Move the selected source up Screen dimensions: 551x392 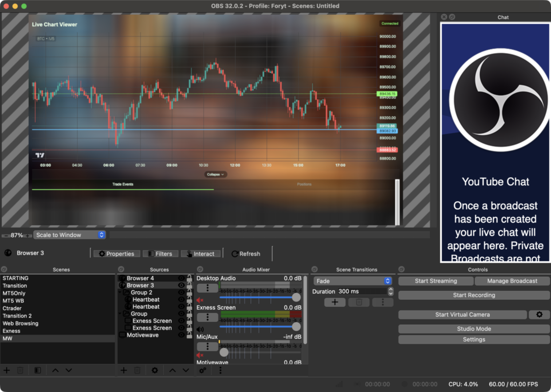[173, 370]
